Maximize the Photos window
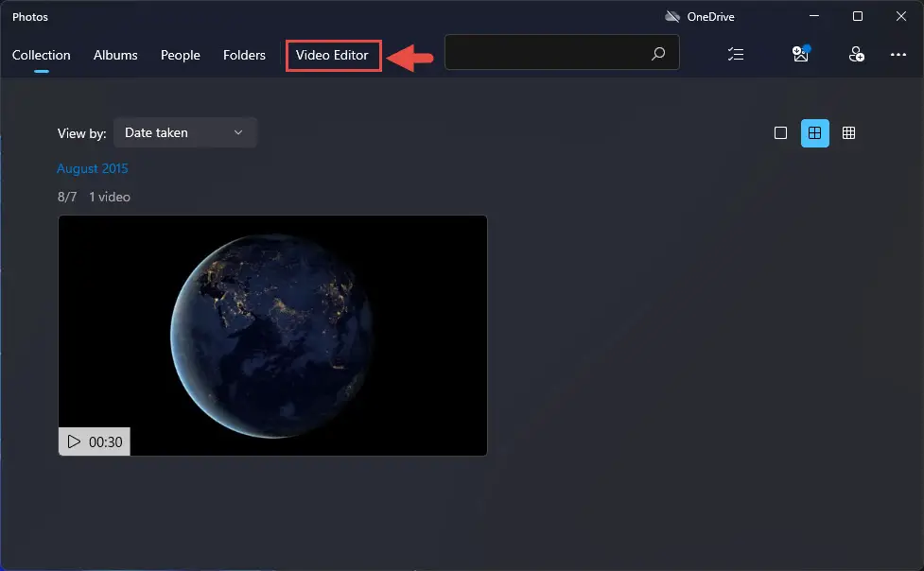 coord(858,16)
